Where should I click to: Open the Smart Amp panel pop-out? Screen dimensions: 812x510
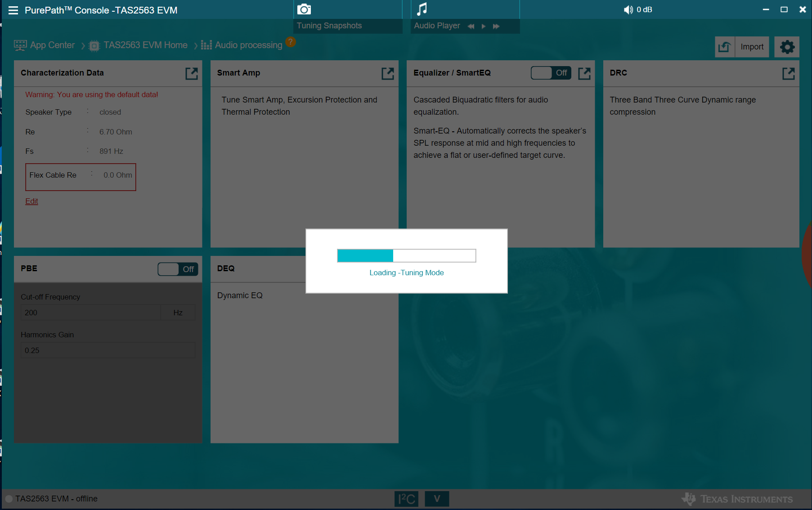click(388, 73)
